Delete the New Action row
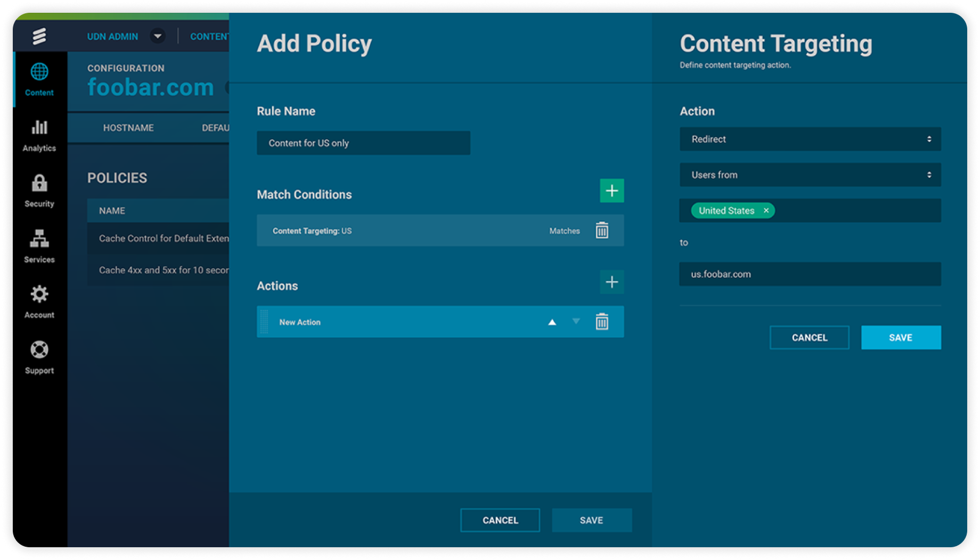Image resolution: width=980 pixels, height=560 pixels. (x=602, y=322)
